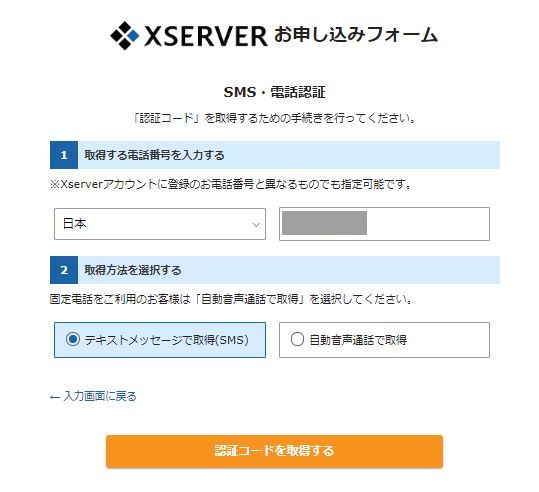The width and height of the screenshot is (539, 492).
Task: Click the XSERVER diamond logo icon
Action: pos(124,35)
